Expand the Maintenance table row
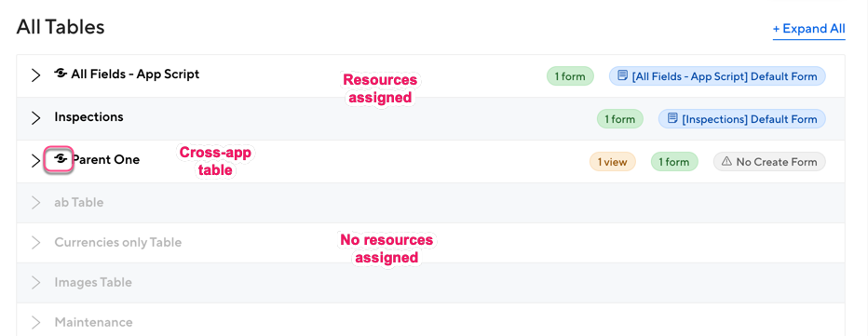Screen dimensions: 868x336 click(36, 322)
